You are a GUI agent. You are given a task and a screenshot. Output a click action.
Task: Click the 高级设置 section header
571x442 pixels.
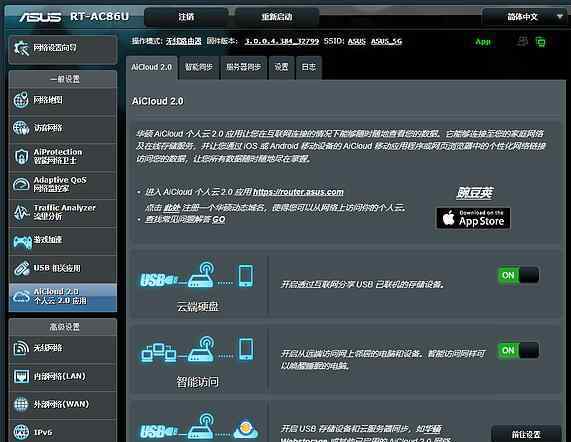(64, 327)
